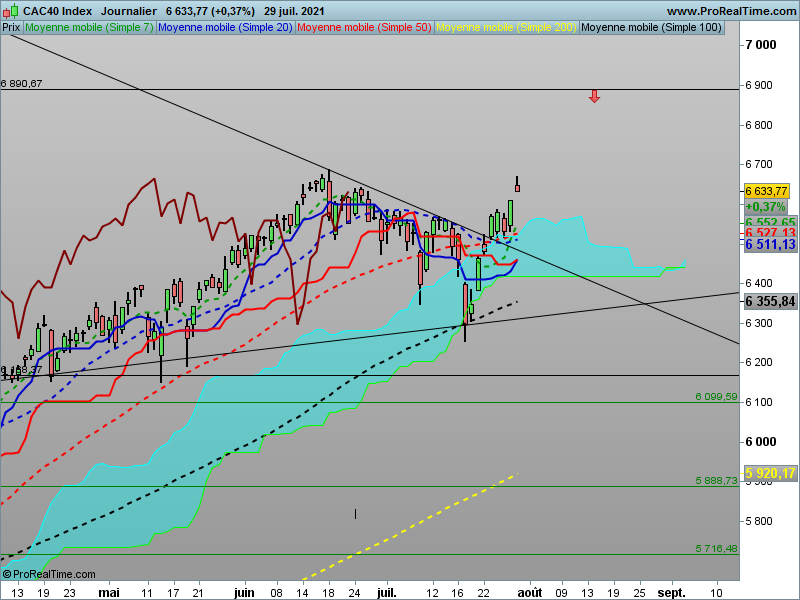Click the Journalier timeframe label
Image resolution: width=800 pixels, height=600 pixels.
click(x=129, y=11)
